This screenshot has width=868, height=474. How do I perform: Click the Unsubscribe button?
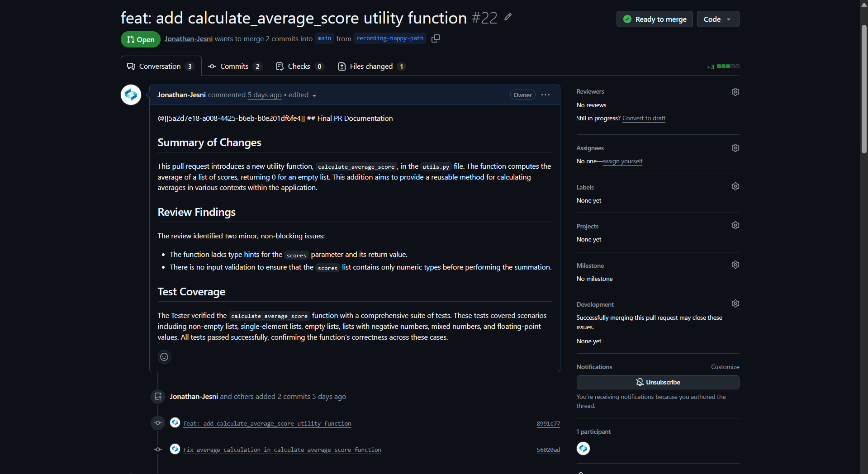[x=658, y=382]
